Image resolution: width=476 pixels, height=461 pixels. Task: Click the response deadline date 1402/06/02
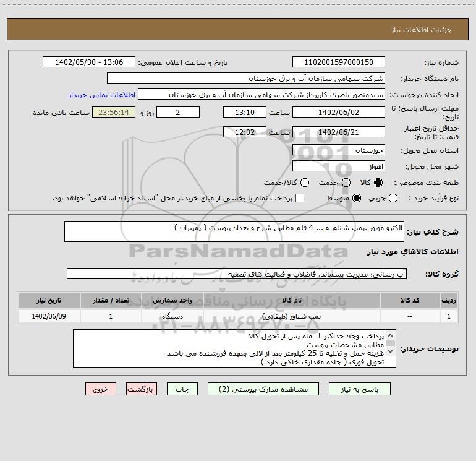(339, 113)
